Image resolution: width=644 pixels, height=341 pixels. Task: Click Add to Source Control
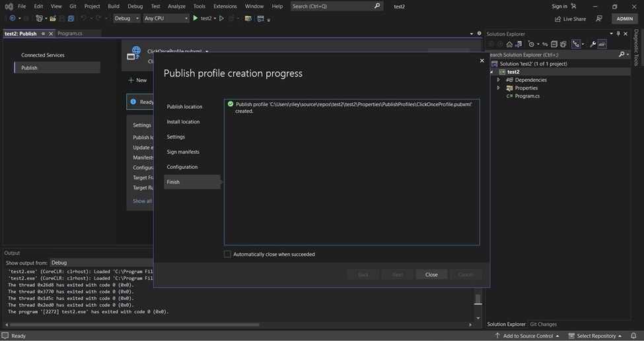[x=526, y=336]
